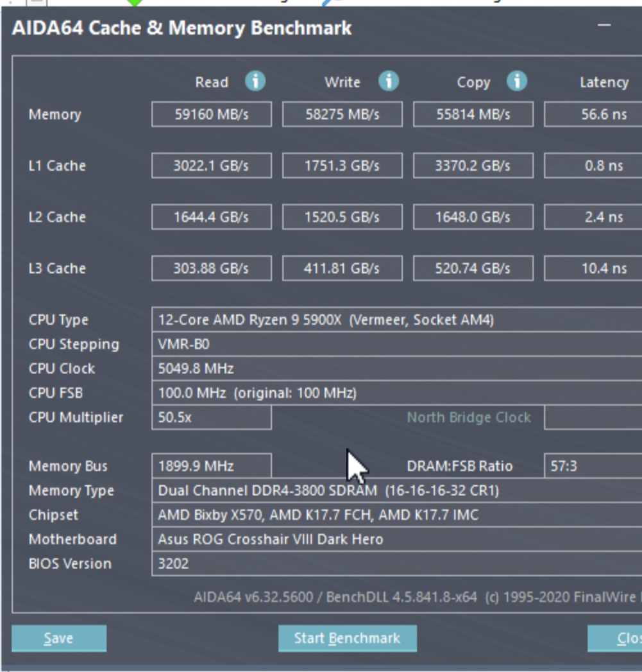Click the L2 Cache row label

pos(57,217)
